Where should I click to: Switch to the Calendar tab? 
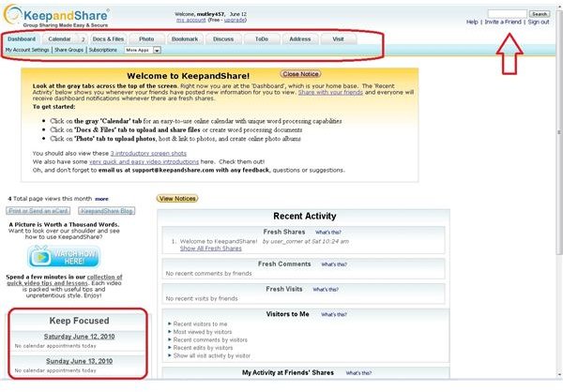click(59, 38)
